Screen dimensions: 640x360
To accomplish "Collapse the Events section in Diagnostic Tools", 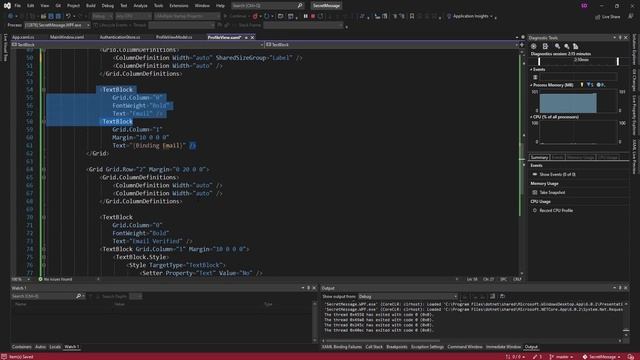I will click(531, 69).
